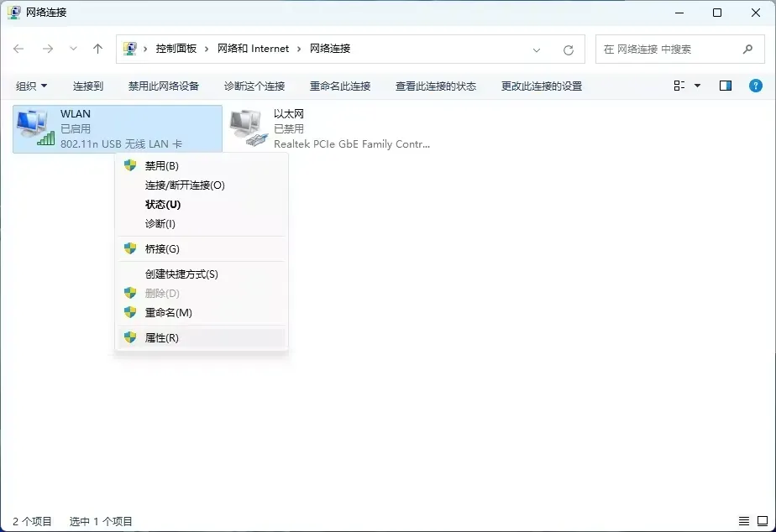The width and height of the screenshot is (776, 532).
Task: Open the blue help icon
Action: (x=755, y=86)
